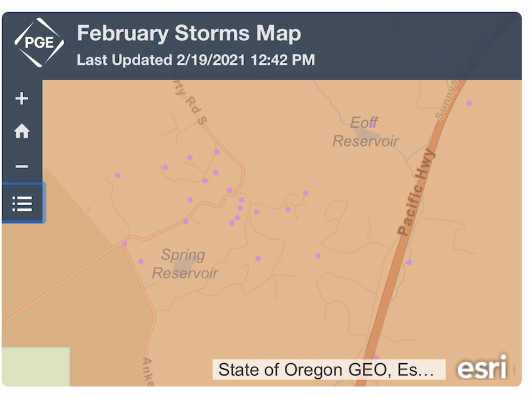Screen dimensions: 532x399
Task: Click the Eoff Reservoir label
Action: click(x=365, y=132)
